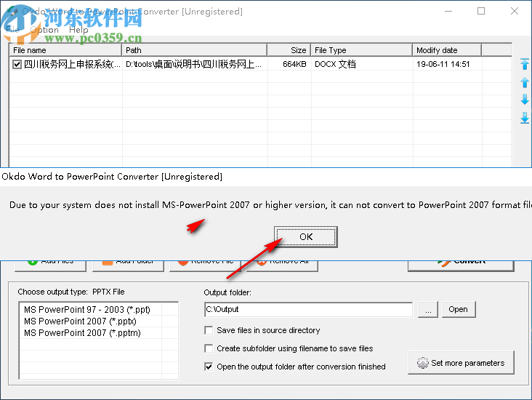The width and height of the screenshot is (532, 400).
Task: Select the D:\tools file path cell
Action: click(x=194, y=64)
